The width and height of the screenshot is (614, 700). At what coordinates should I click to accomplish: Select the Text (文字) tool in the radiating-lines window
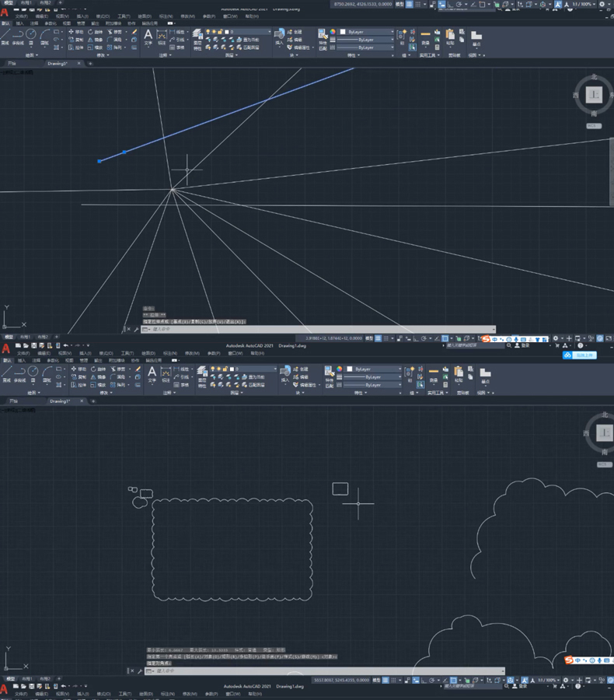148,37
